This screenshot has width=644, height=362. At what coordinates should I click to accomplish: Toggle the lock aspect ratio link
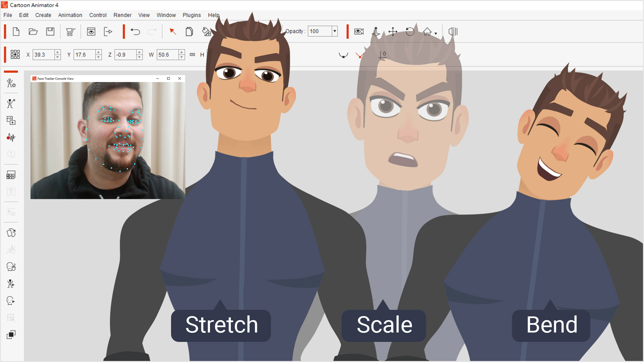(192, 55)
